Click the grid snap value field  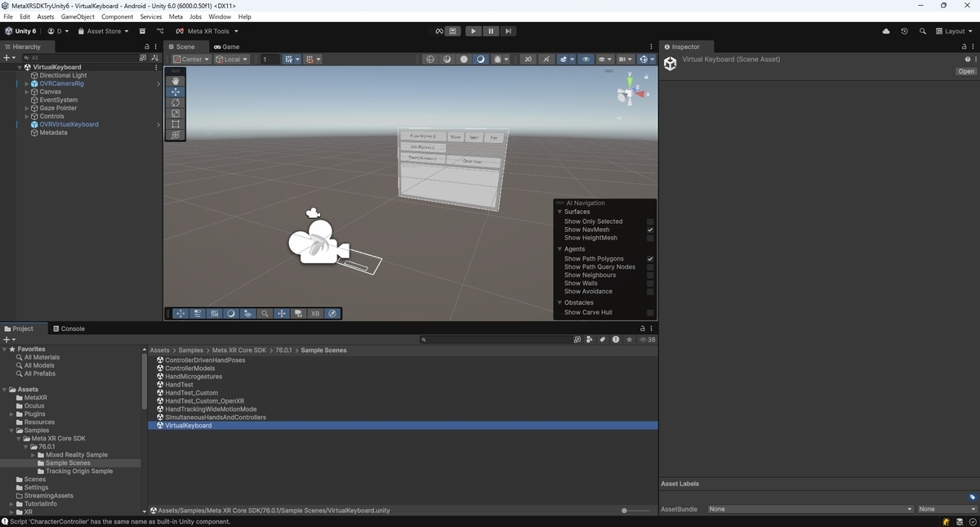coord(269,59)
